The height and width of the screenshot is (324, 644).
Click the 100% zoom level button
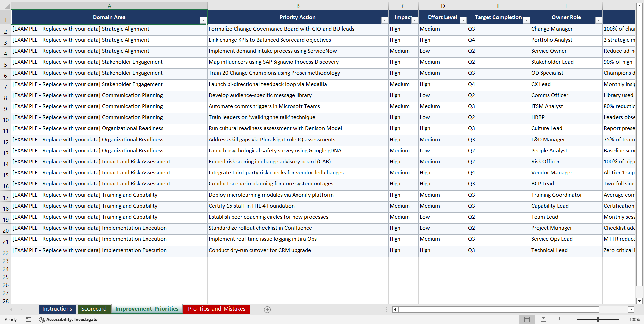(x=634, y=319)
